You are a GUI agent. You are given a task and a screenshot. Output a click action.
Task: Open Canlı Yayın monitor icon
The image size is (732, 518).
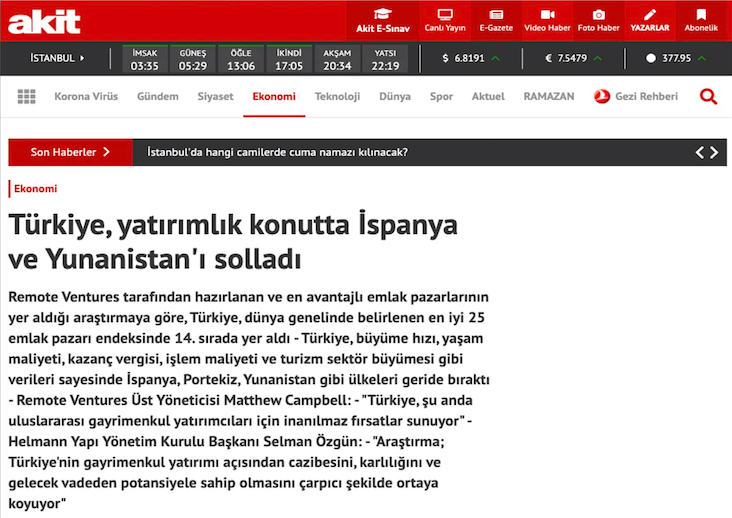(445, 15)
